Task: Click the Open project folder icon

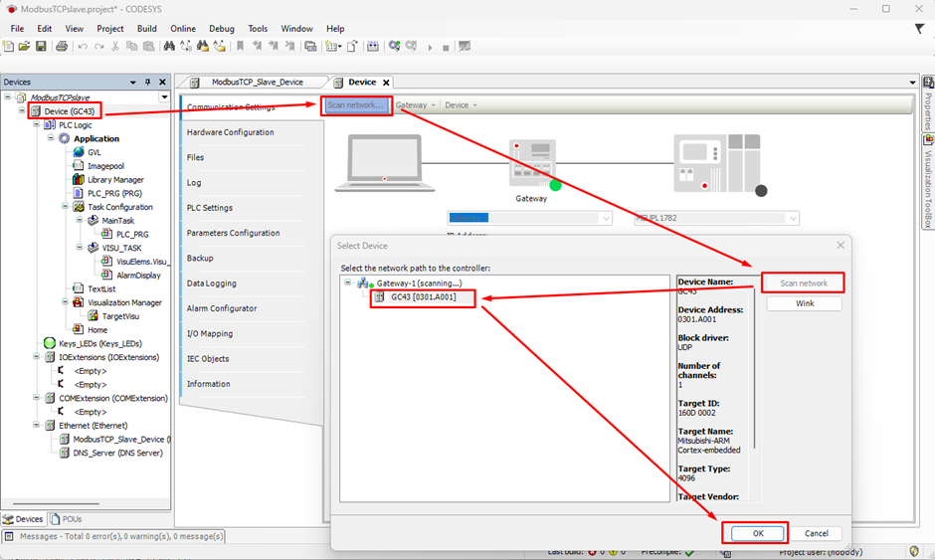Action: pyautogui.click(x=25, y=46)
